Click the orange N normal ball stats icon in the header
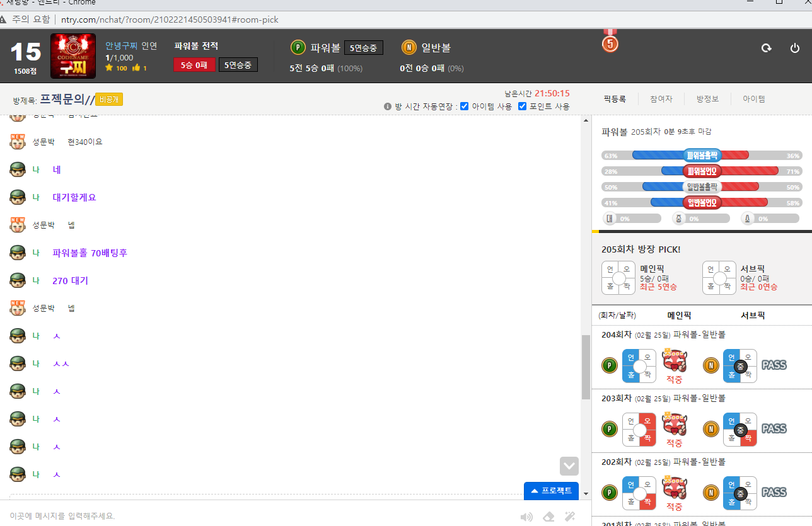 click(409, 47)
